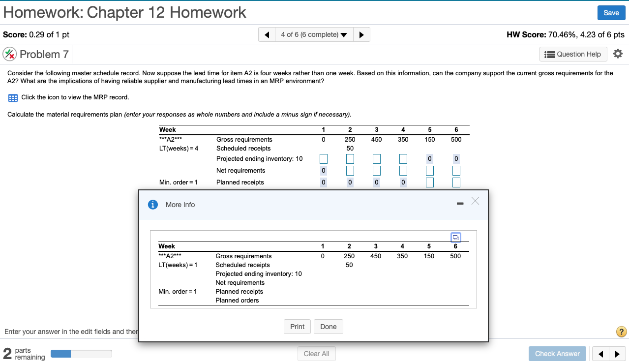Click Done to close the dialog
The width and height of the screenshot is (629, 364).
tap(328, 326)
